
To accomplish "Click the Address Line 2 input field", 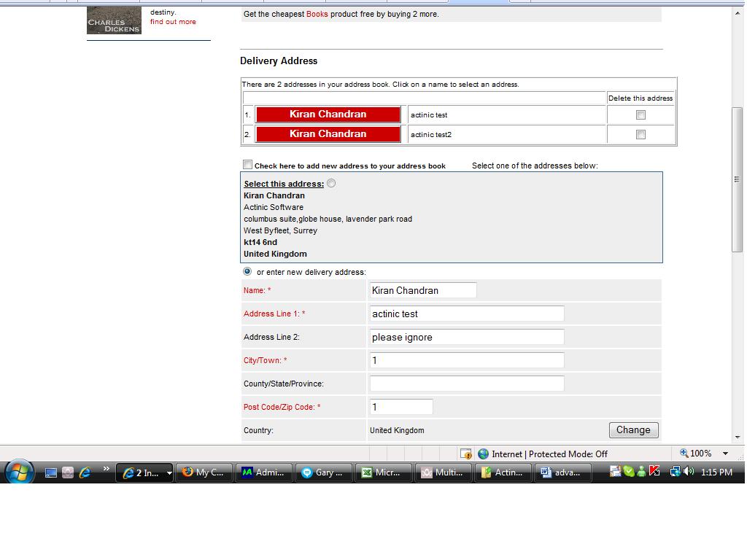I will [467, 337].
